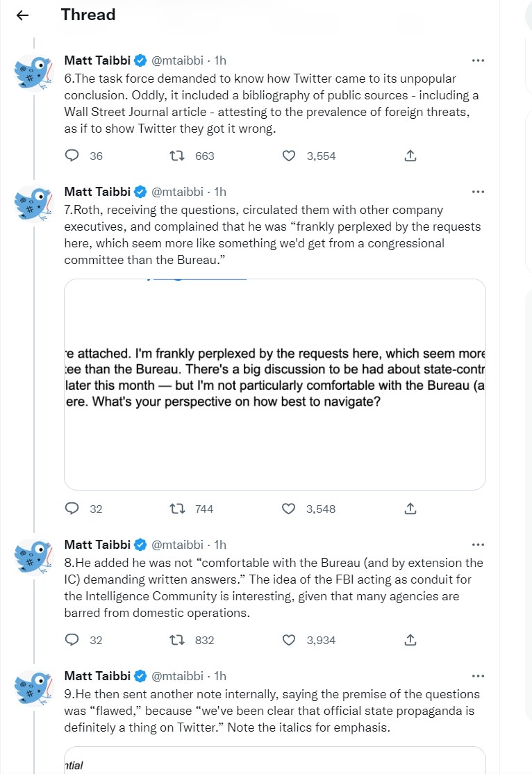Reply to tweet 8 about Intelligence Community
Image resolution: width=532 pixels, height=774 pixels.
tap(72, 640)
